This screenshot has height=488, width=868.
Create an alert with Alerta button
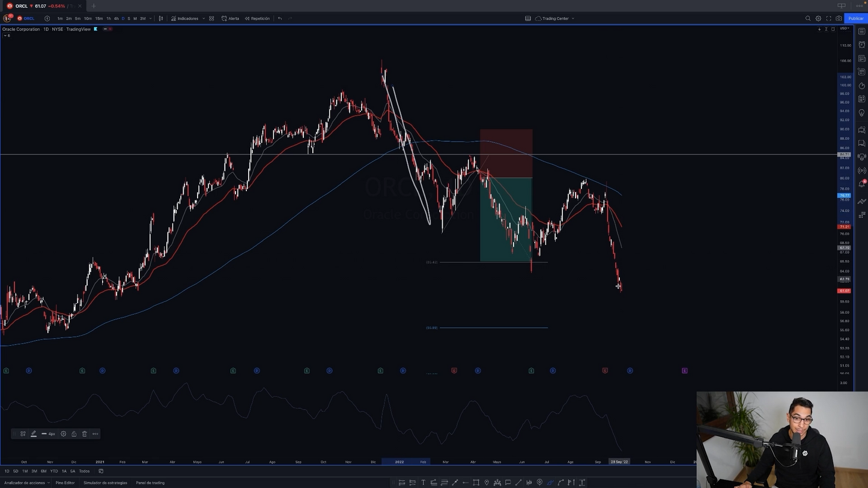click(230, 19)
